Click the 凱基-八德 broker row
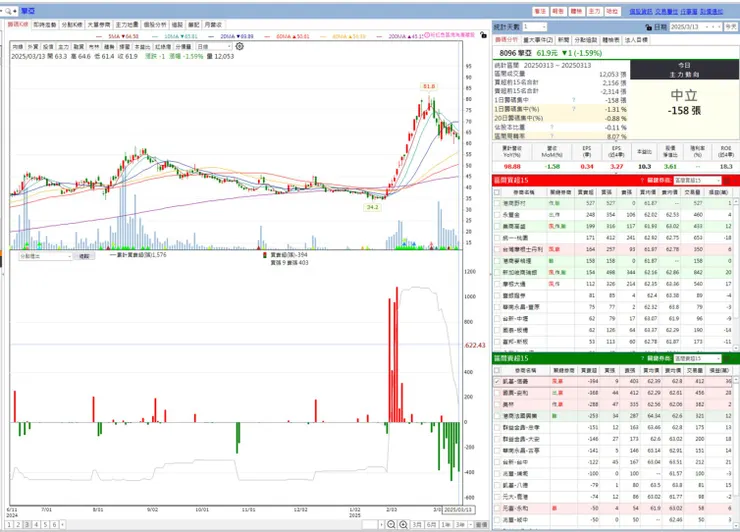740x532 pixels. click(x=615, y=485)
